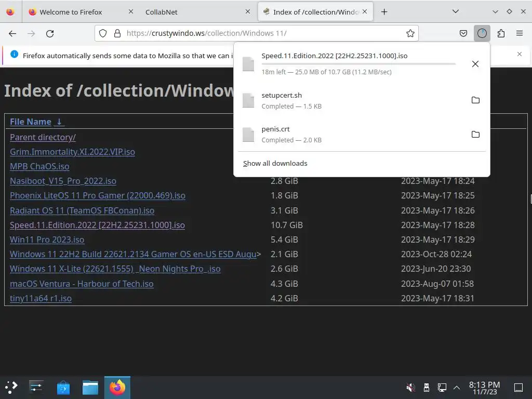532x399 pixels.
Task: Click Speed.11.Edition.2022 iso link in listing
Action: (97, 225)
